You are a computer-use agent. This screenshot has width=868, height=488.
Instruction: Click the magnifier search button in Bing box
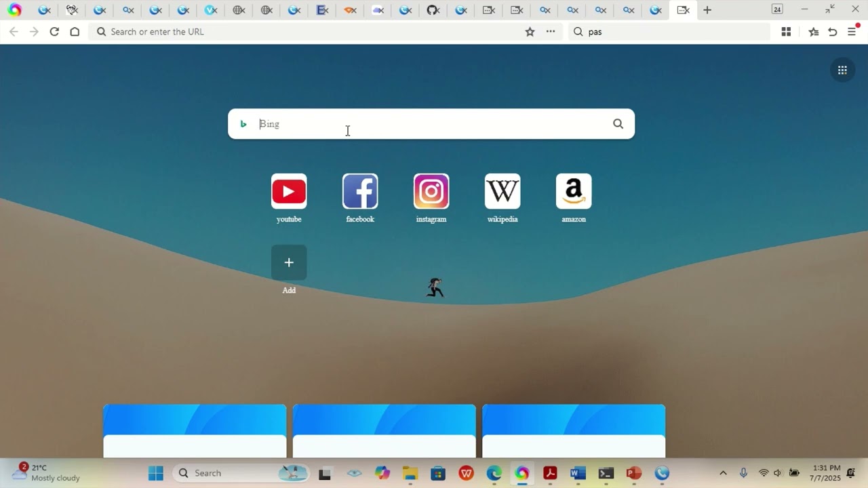pos(618,124)
